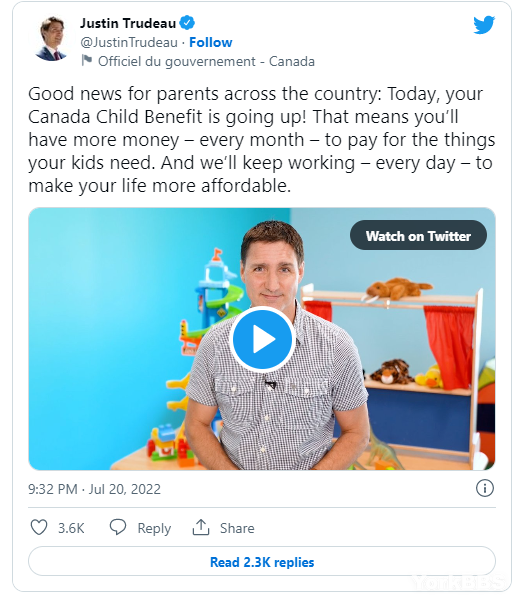
Task: Click the share upload arrow icon
Action: point(201,527)
